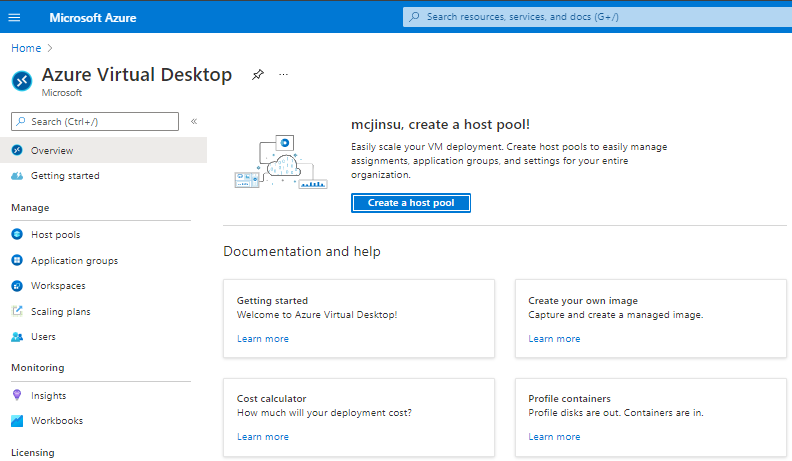Pin Azure Virtual Desktop to dashboard

(258, 75)
